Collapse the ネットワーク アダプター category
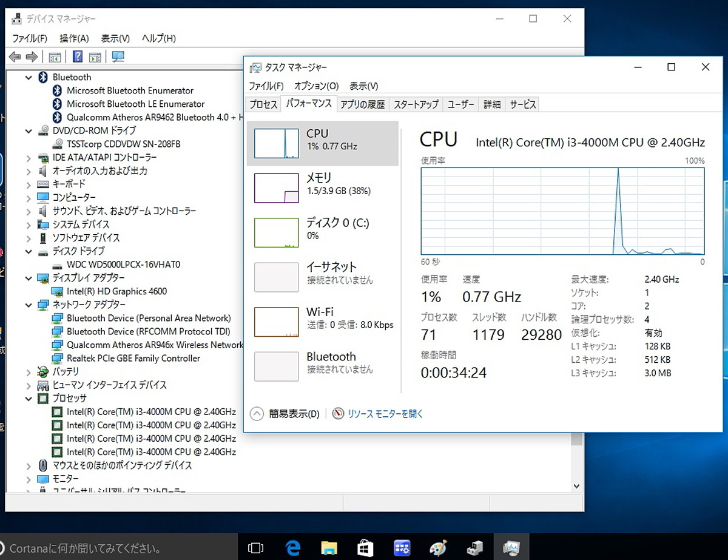Image resolution: width=728 pixels, height=560 pixels. 29,305
